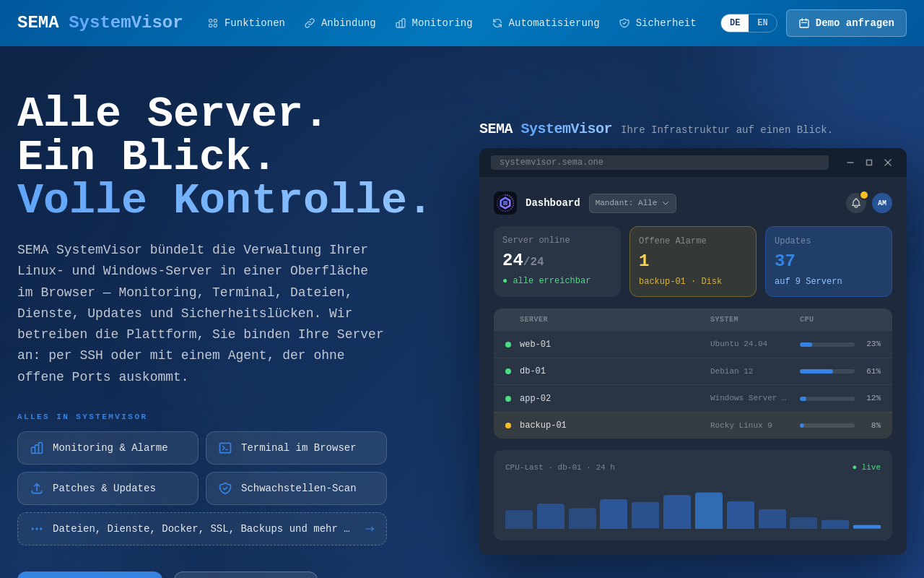924x578 pixels.
Task: Go to Monitoring section in navbar
Action: coord(434,23)
